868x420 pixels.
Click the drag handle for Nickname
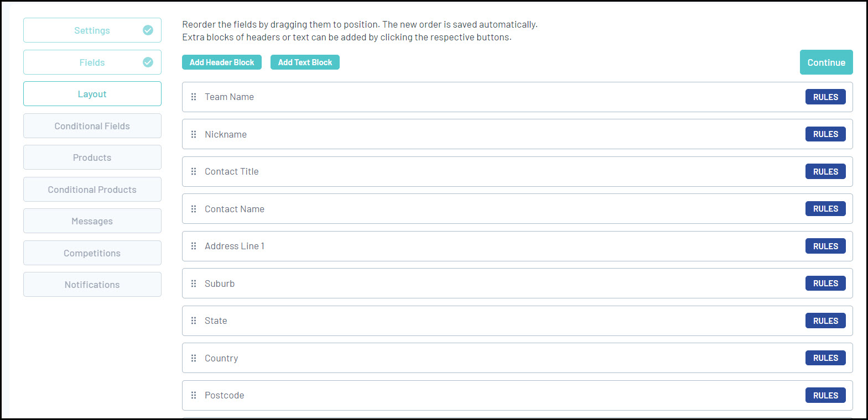pos(194,134)
